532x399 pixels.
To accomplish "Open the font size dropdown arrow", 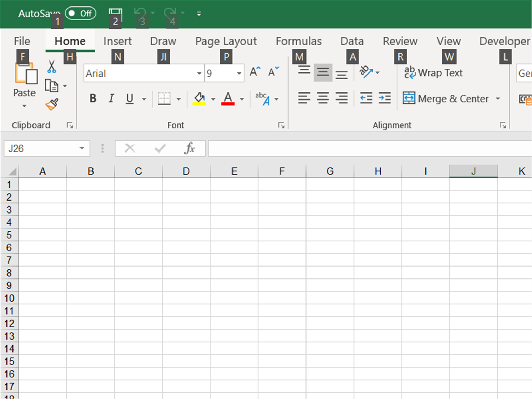I will [239, 73].
